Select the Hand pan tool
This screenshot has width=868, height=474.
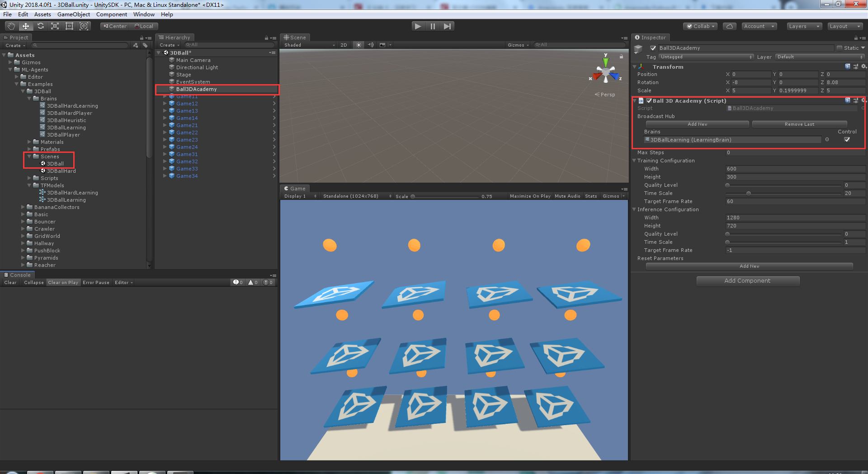pos(11,26)
